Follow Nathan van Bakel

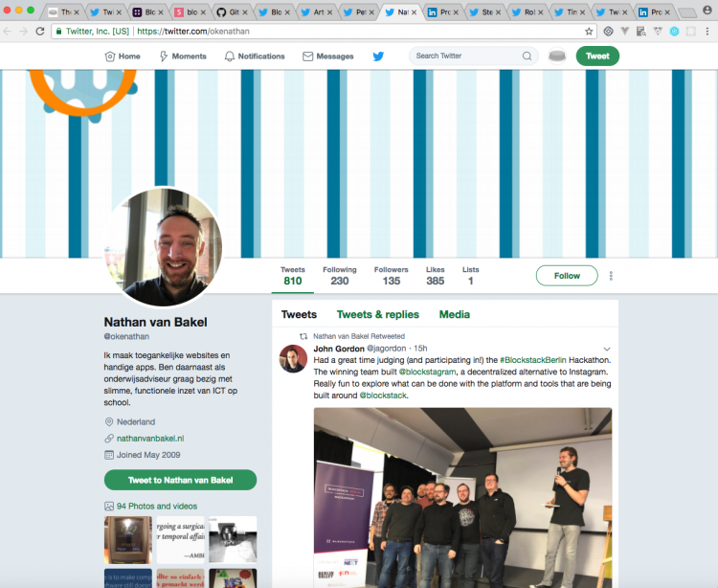tap(567, 276)
